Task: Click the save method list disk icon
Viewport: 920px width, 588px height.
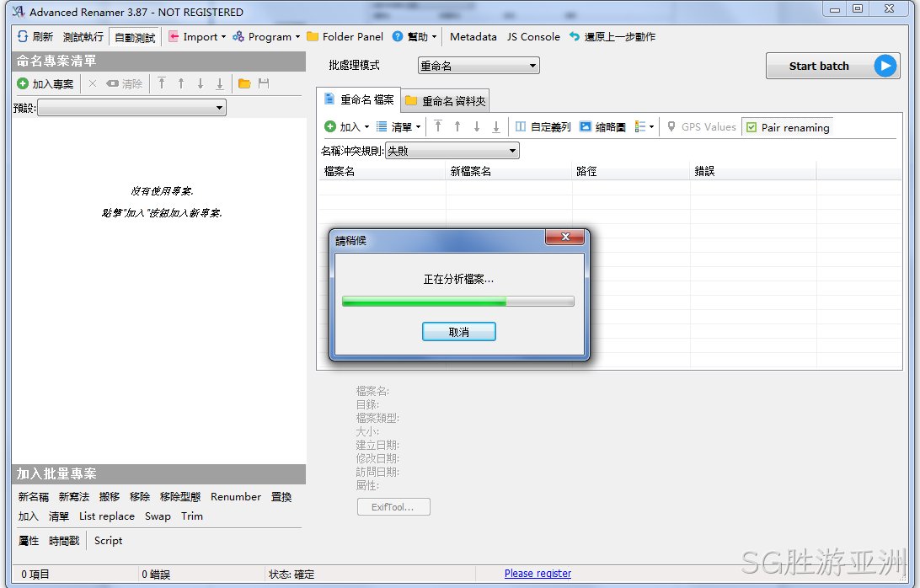Action: (x=264, y=83)
